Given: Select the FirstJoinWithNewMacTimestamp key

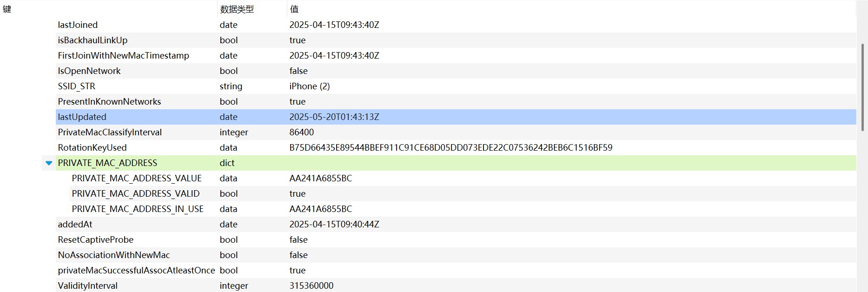Looking at the screenshot, I should [123, 56].
